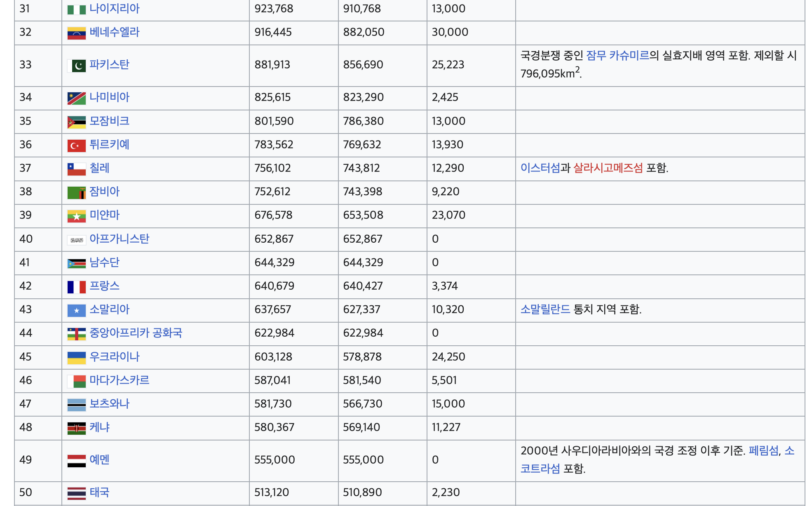Open the 아프가니스탄 country link

click(119, 239)
